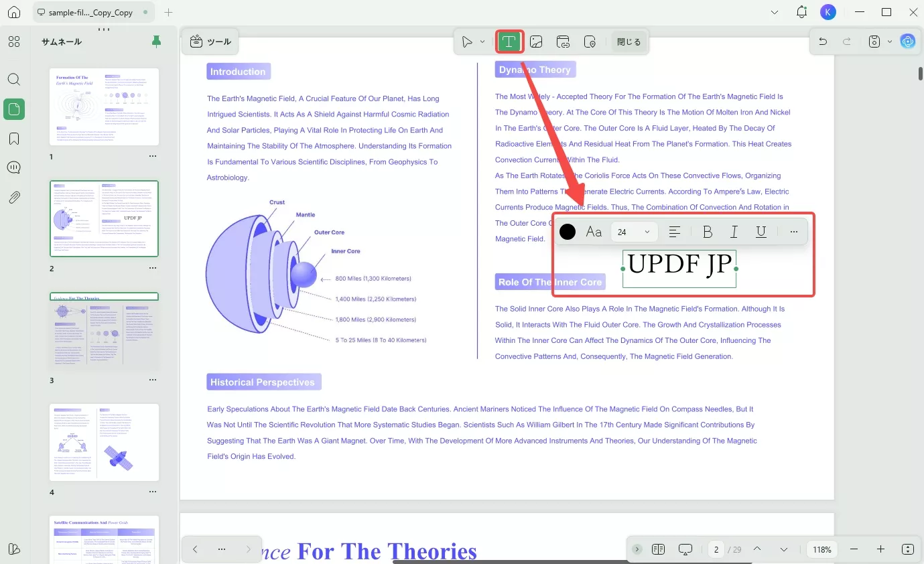Undo the last edit

(823, 41)
